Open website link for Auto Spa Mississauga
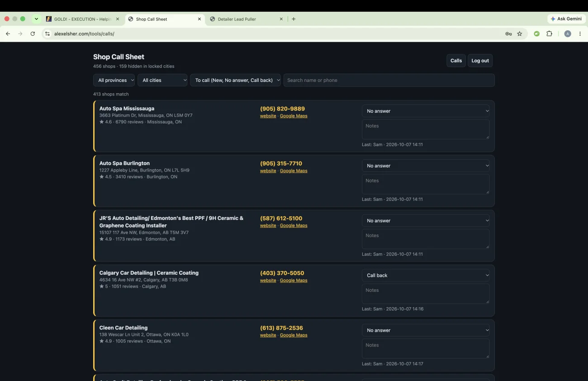 [x=268, y=116]
